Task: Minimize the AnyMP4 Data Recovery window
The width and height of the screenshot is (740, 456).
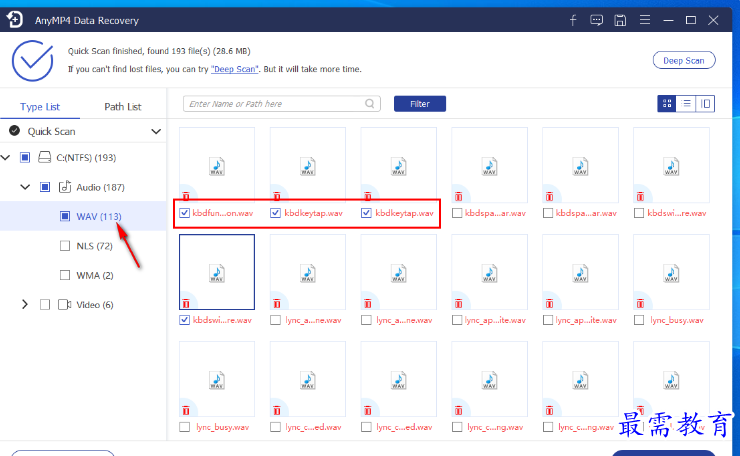Action: [668, 20]
